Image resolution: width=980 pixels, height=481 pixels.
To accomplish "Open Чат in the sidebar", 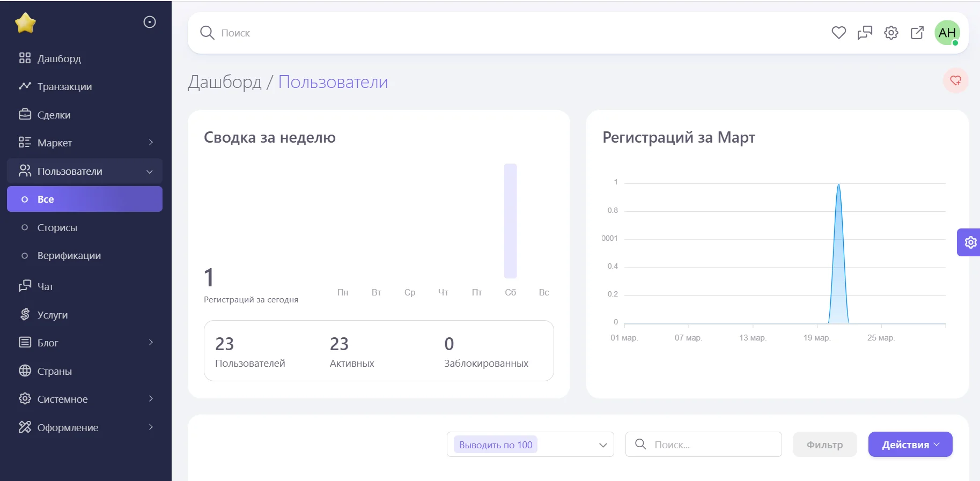I will (x=85, y=286).
